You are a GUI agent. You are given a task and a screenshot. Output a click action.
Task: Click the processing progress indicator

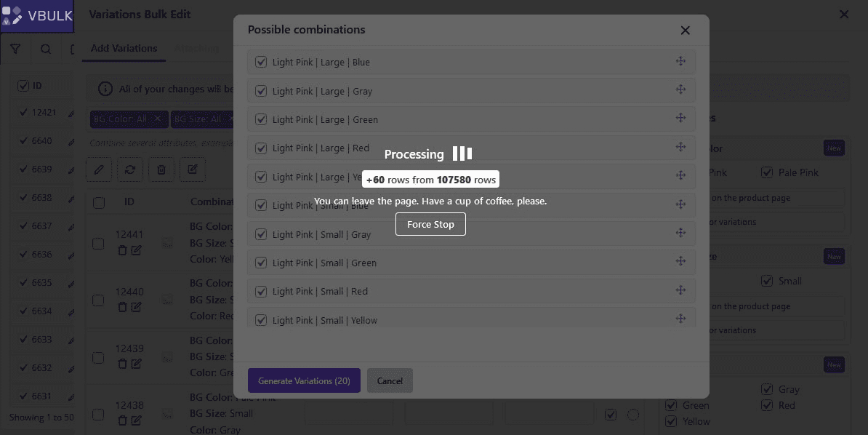click(462, 153)
